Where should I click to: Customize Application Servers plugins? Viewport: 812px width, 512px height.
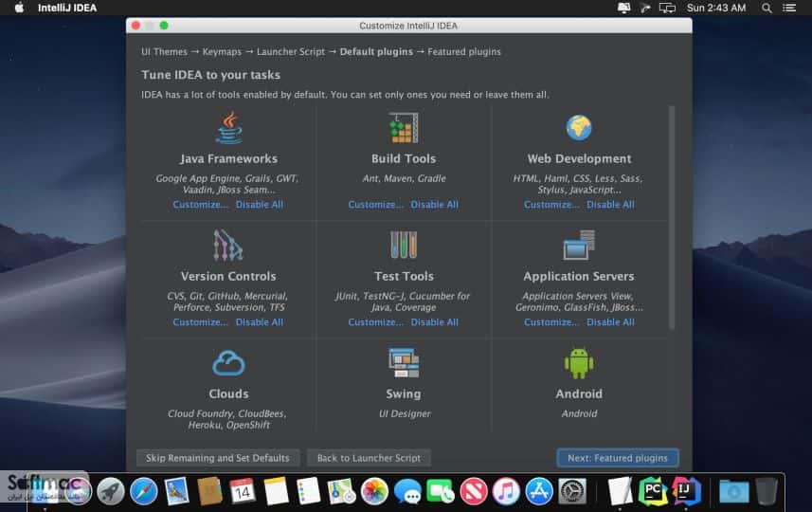click(551, 321)
